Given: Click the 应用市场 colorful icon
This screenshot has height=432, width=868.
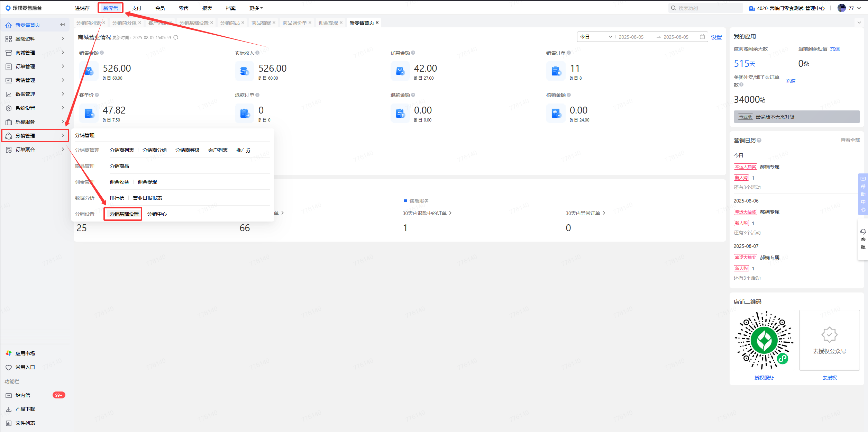Looking at the screenshot, I should coord(9,353).
